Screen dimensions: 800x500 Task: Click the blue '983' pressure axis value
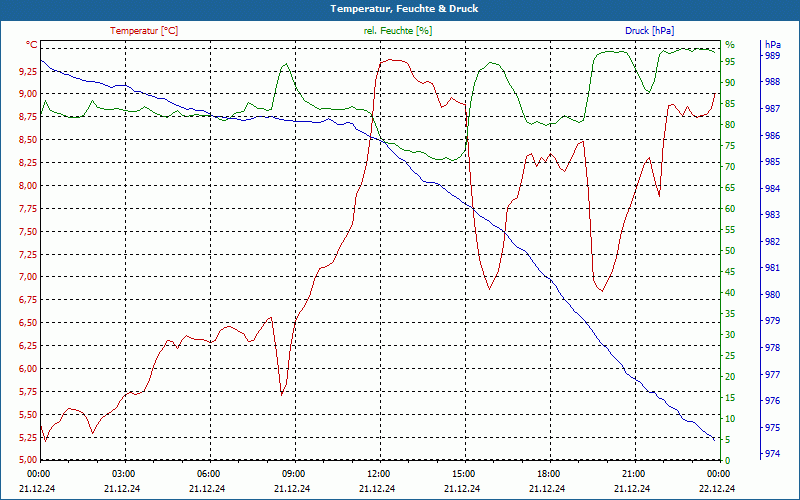(772, 215)
